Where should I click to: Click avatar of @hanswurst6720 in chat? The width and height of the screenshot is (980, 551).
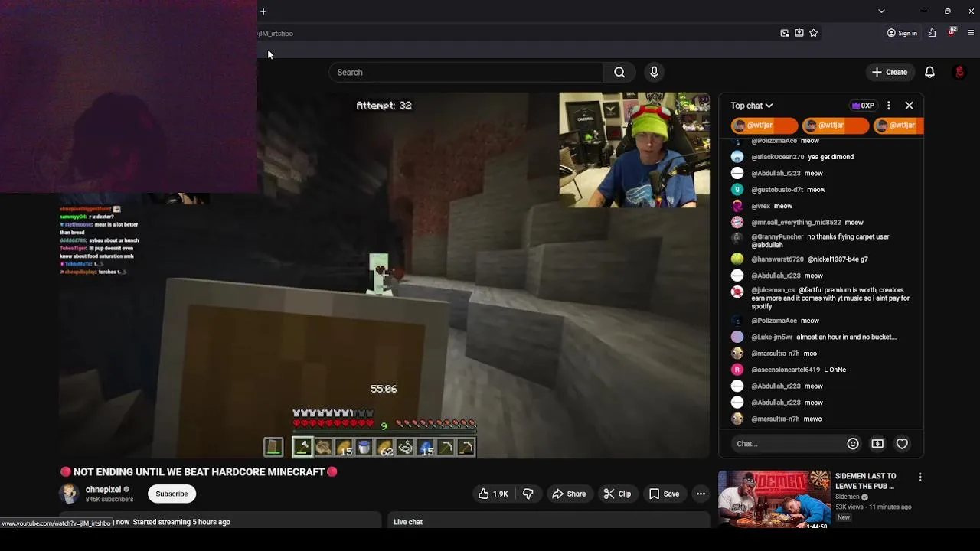pyautogui.click(x=737, y=259)
